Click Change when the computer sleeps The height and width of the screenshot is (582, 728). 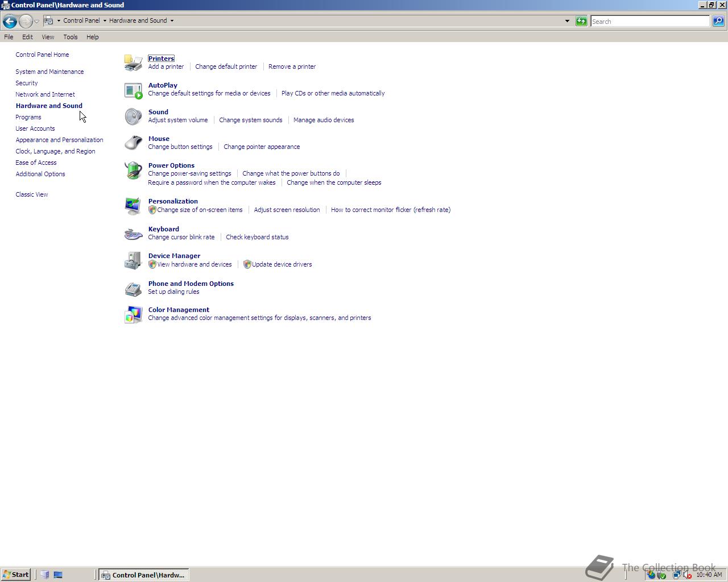coord(334,182)
